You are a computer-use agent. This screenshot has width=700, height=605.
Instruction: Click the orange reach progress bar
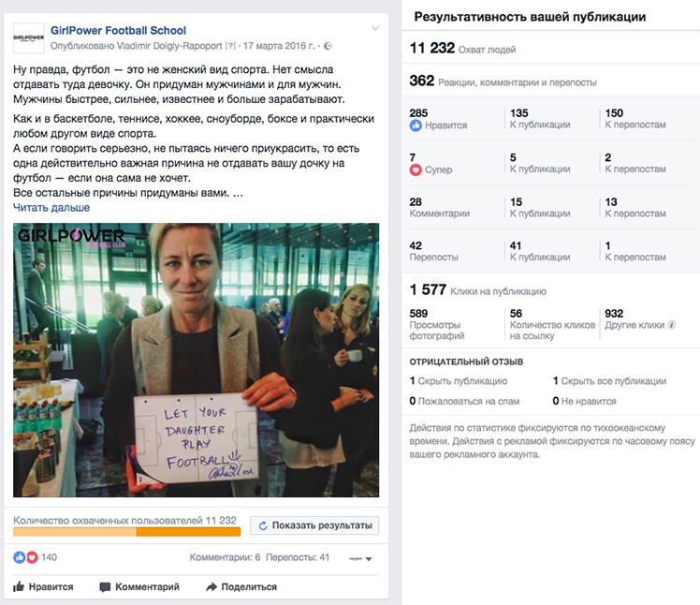click(126, 532)
